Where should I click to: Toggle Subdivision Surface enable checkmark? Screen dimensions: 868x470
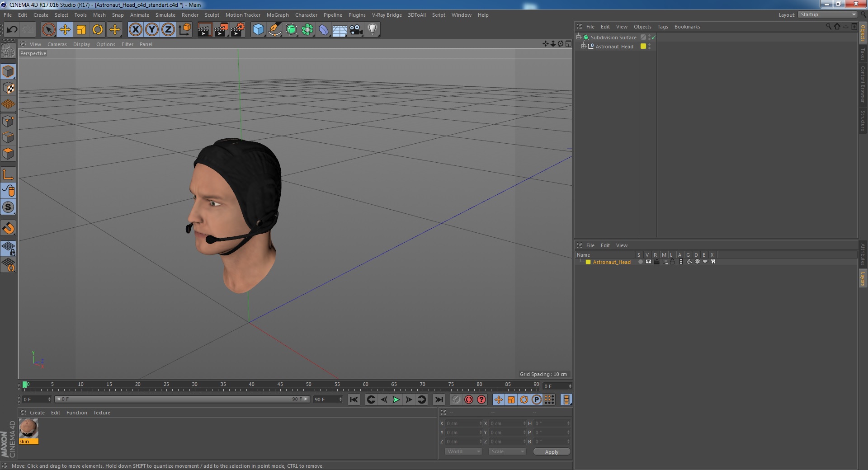[654, 38]
